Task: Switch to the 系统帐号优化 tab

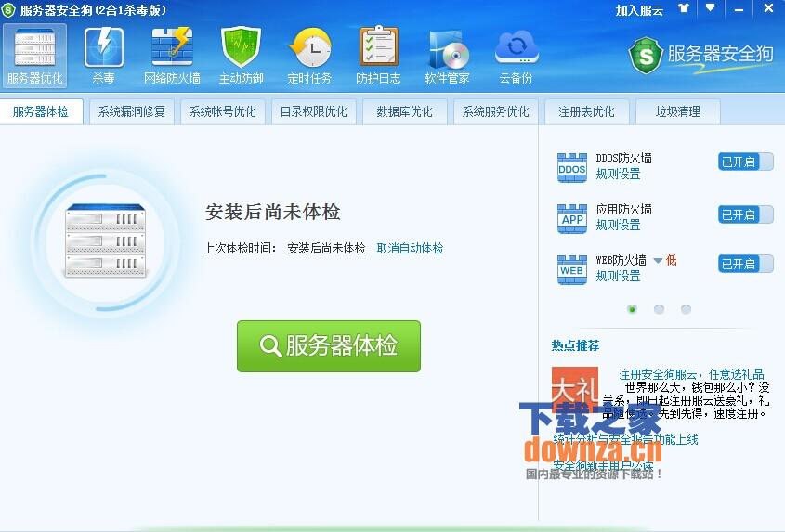Action: (222, 111)
